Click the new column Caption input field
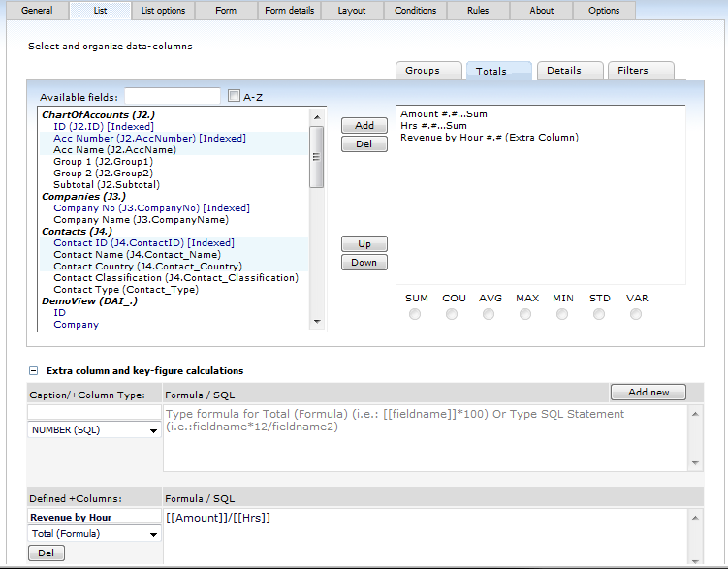The height and width of the screenshot is (569, 728). pos(94,412)
